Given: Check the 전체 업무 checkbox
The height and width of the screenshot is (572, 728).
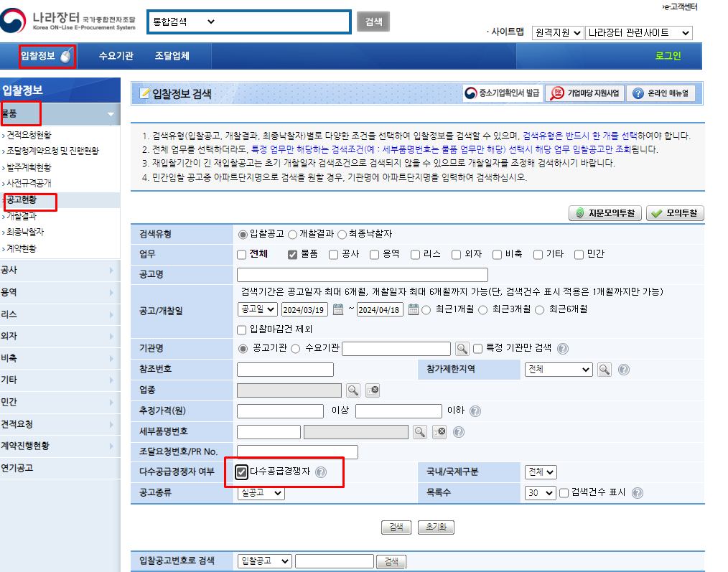Looking at the screenshot, I should click(x=241, y=255).
